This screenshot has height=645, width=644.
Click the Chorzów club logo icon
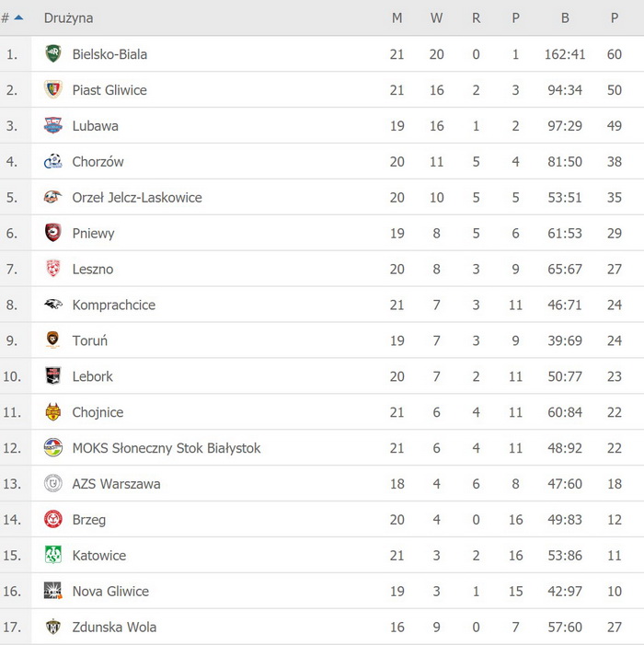tap(53, 162)
